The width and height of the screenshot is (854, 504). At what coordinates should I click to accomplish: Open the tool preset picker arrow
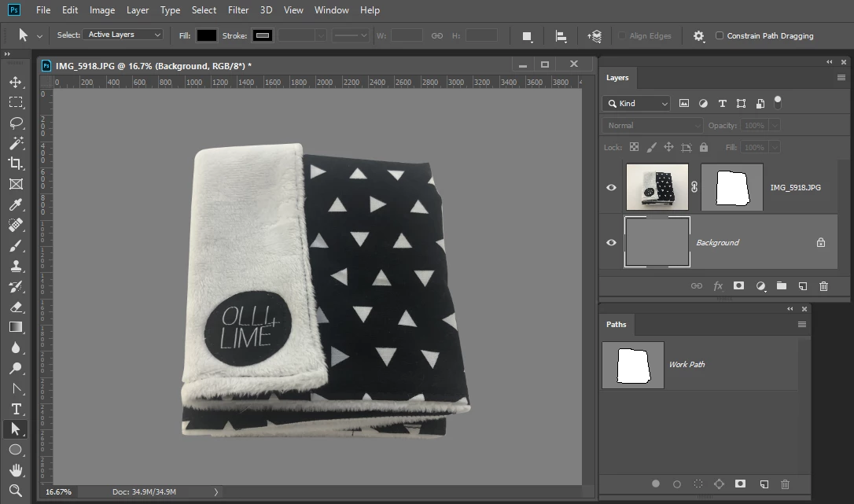click(39, 36)
